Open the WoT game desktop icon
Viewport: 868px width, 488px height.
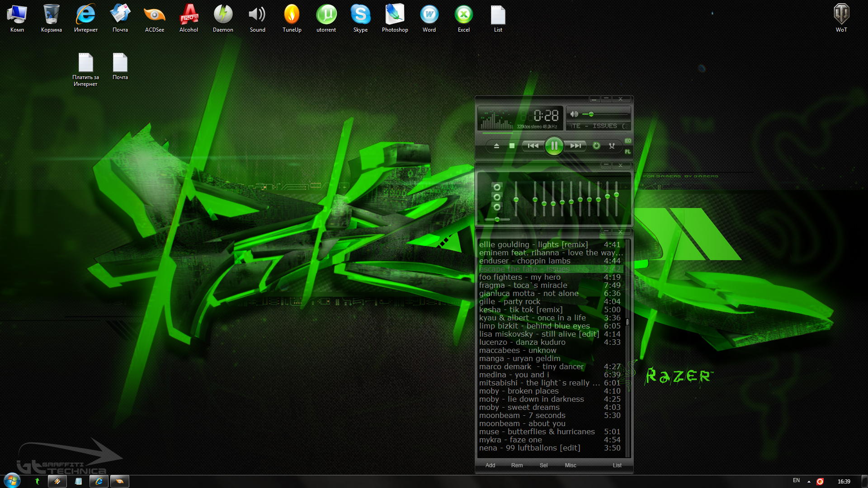841,19
